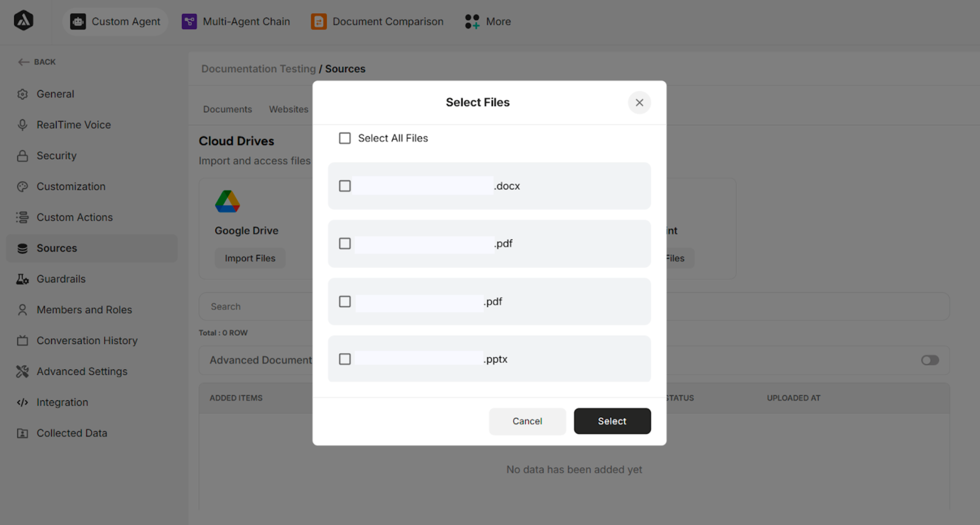Check the Select All Files checkbox
Screen dimensions: 980x525
(x=344, y=138)
